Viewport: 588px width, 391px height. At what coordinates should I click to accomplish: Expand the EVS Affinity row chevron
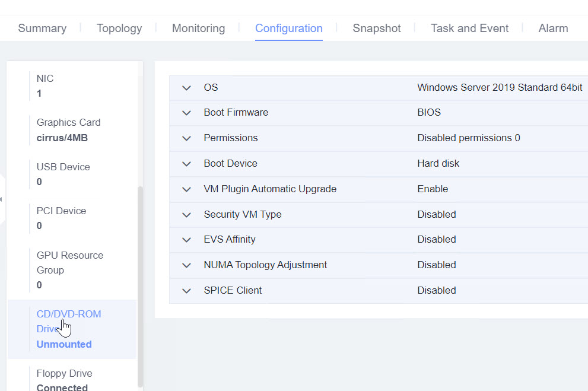(186, 240)
